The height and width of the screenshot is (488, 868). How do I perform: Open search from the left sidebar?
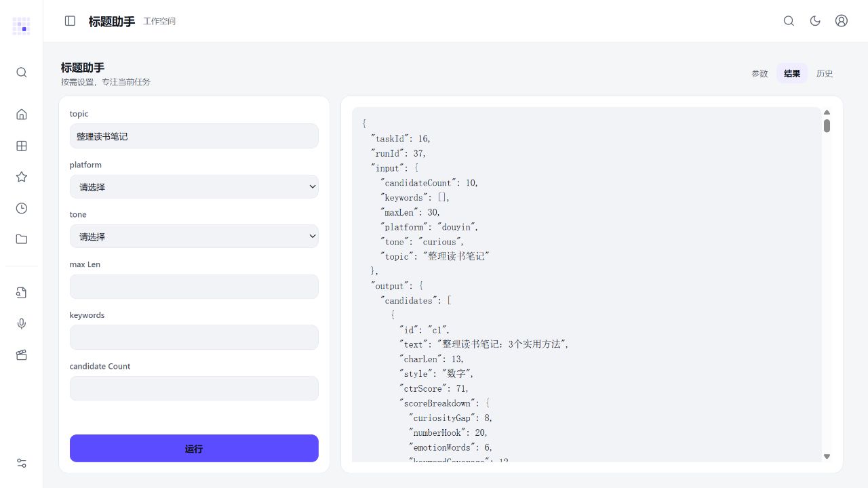pyautogui.click(x=22, y=73)
